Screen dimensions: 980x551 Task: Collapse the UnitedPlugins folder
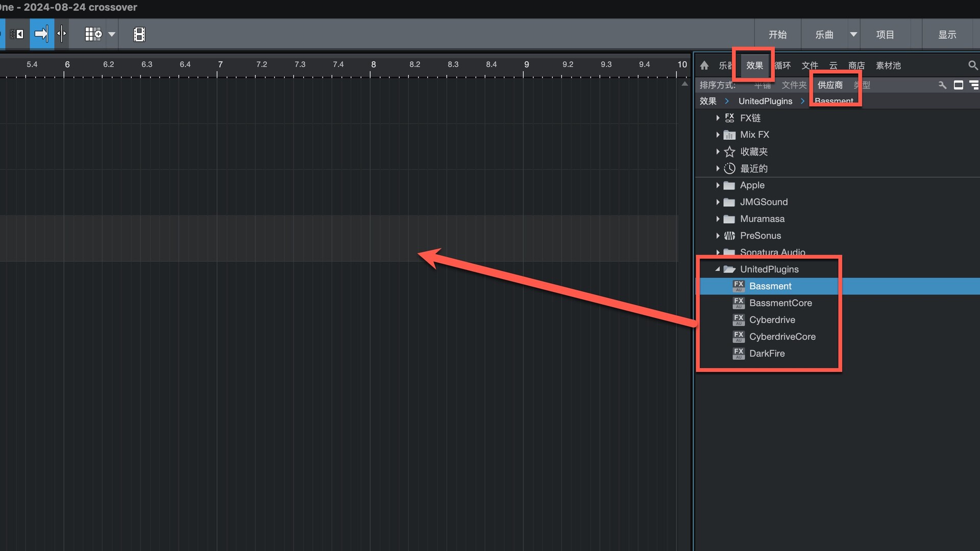(718, 269)
